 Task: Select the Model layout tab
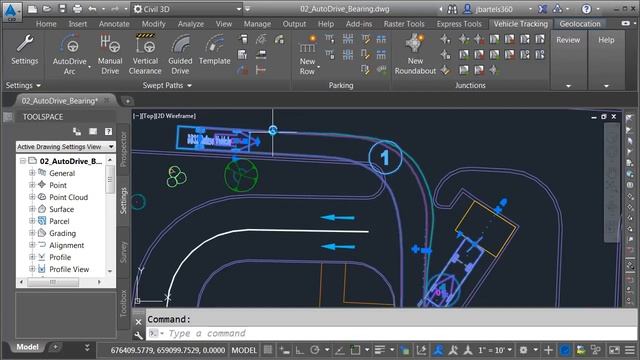pos(27,347)
